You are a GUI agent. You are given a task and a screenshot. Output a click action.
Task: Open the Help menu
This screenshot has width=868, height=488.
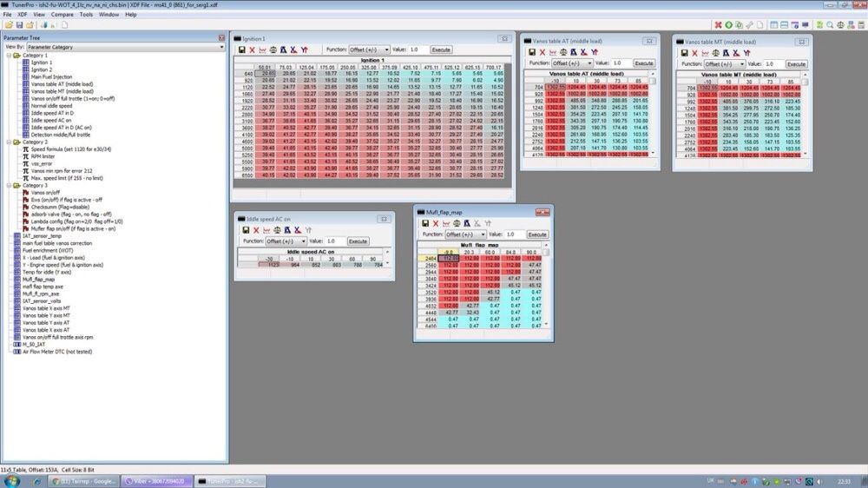tap(131, 15)
